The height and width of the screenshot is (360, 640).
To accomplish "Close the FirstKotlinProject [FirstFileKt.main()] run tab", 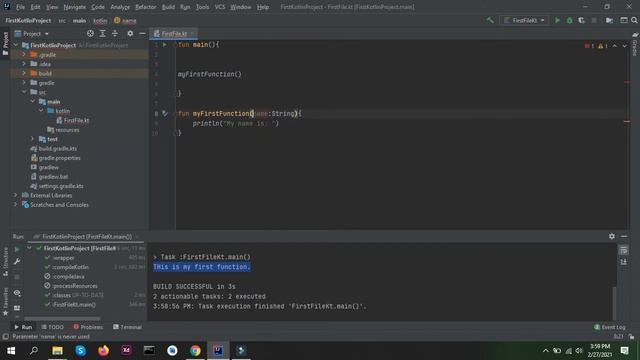I will [138, 237].
